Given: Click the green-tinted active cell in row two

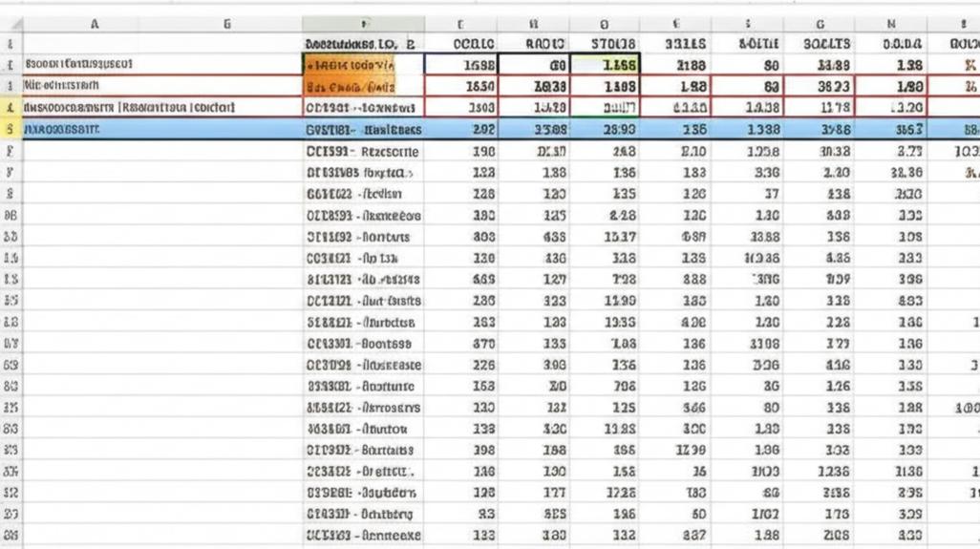Looking at the screenshot, I should (x=605, y=65).
